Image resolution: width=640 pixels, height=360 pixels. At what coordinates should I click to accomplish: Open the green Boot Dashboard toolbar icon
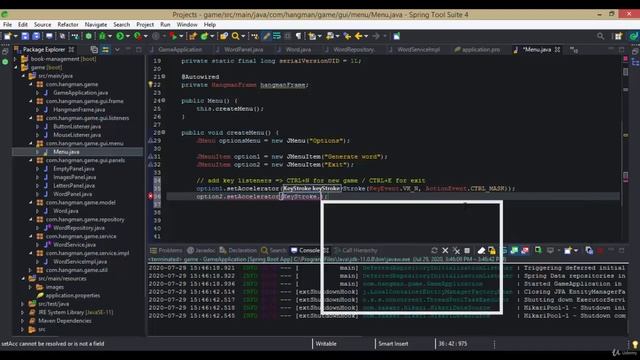pyautogui.click(x=89, y=36)
